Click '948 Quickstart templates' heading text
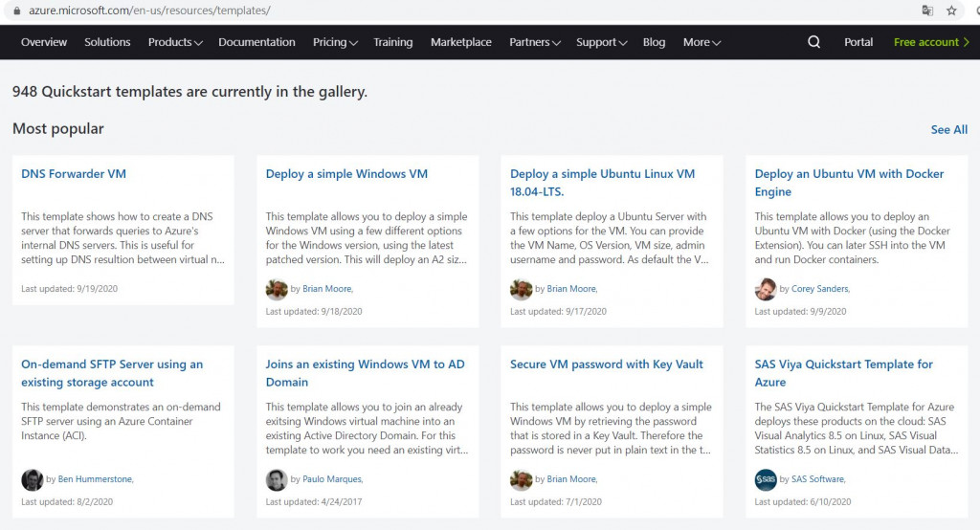980x530 pixels. click(189, 92)
